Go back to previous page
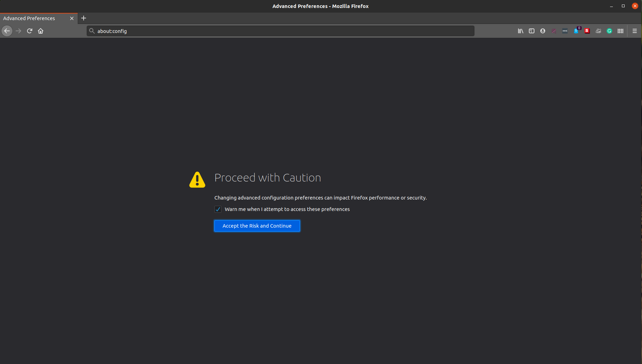 point(7,31)
